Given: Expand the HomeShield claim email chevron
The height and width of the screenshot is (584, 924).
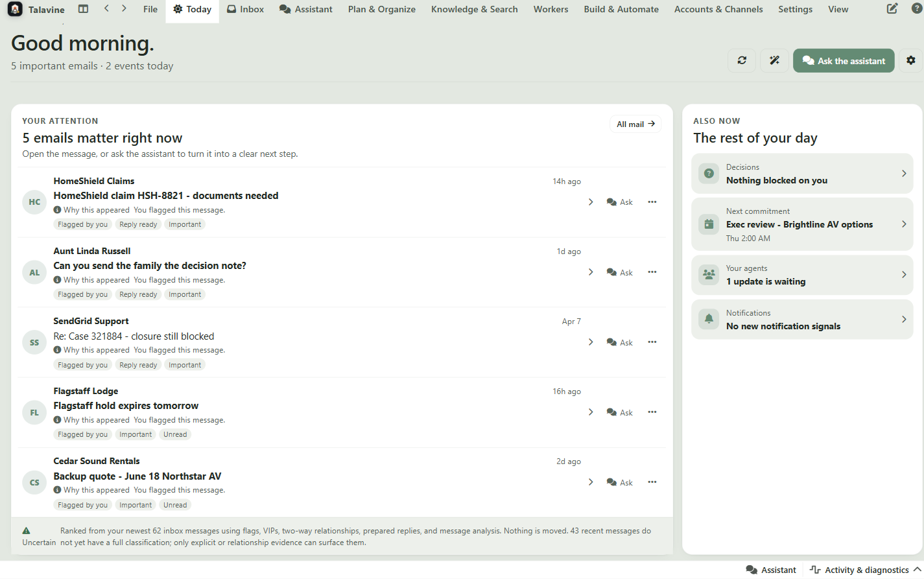Looking at the screenshot, I should (591, 202).
